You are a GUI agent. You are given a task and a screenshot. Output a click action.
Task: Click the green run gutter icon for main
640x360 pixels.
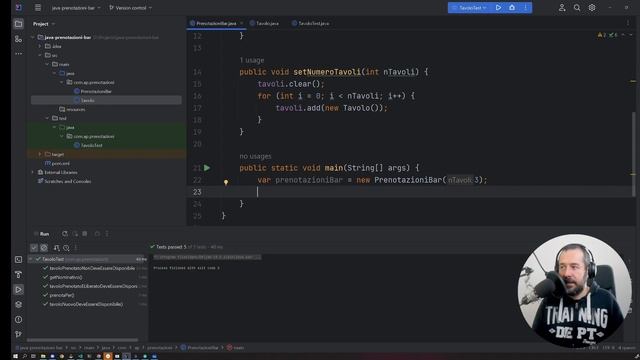tap(207, 168)
